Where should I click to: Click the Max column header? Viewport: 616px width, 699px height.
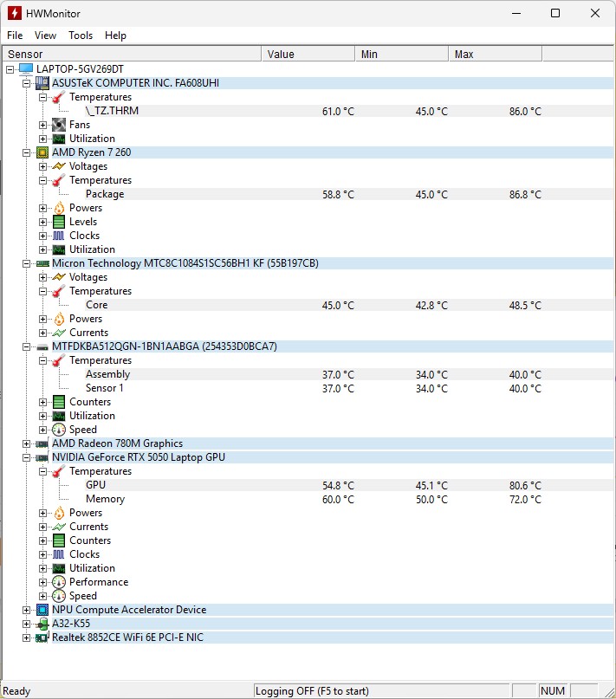click(x=496, y=55)
